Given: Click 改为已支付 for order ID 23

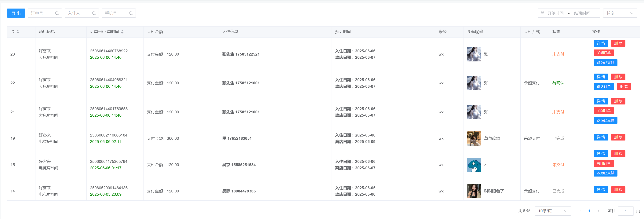Looking at the screenshot, I should (605, 63).
